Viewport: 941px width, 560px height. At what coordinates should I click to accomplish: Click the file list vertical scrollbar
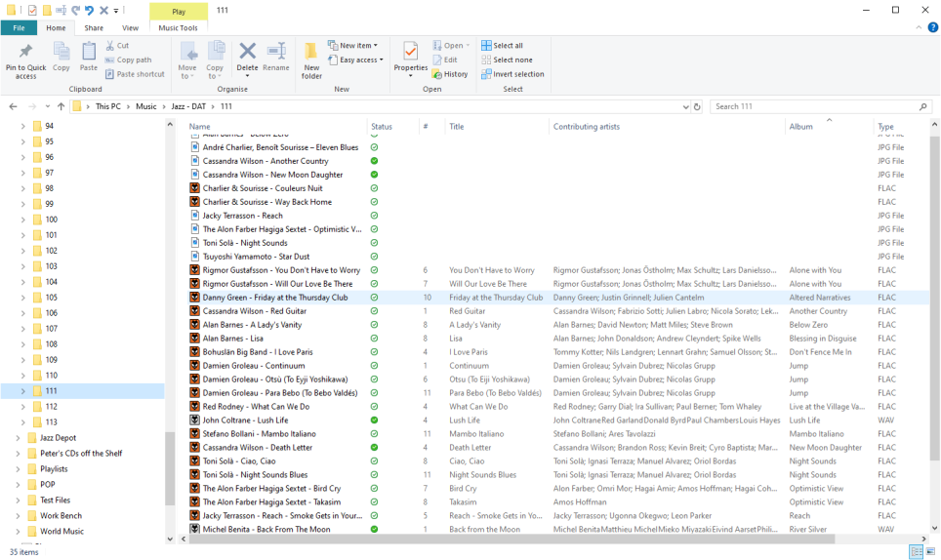934,300
